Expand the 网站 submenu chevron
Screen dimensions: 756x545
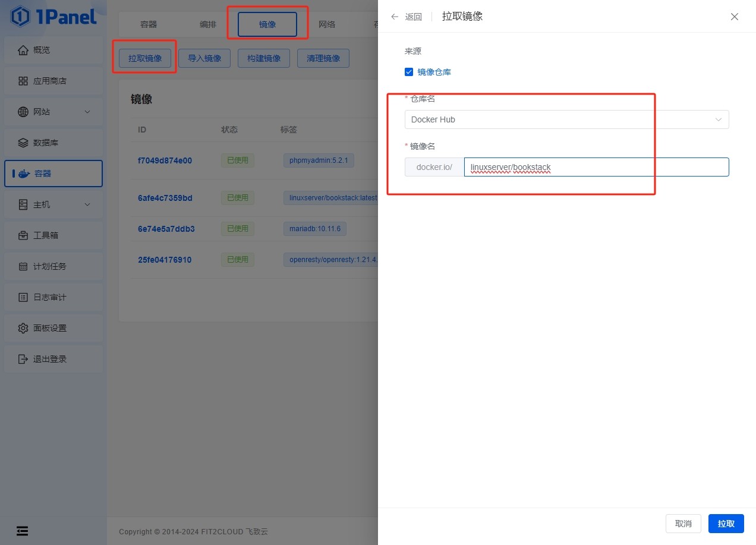coord(87,112)
